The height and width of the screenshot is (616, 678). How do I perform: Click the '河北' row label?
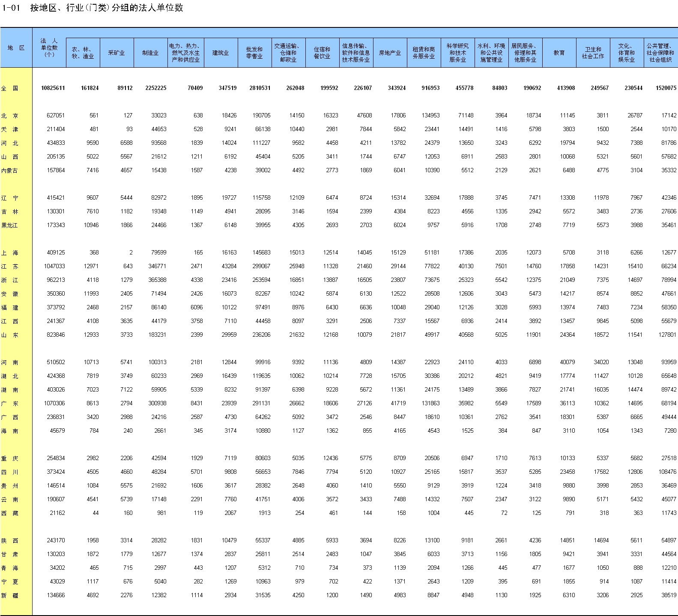[x=9, y=143]
